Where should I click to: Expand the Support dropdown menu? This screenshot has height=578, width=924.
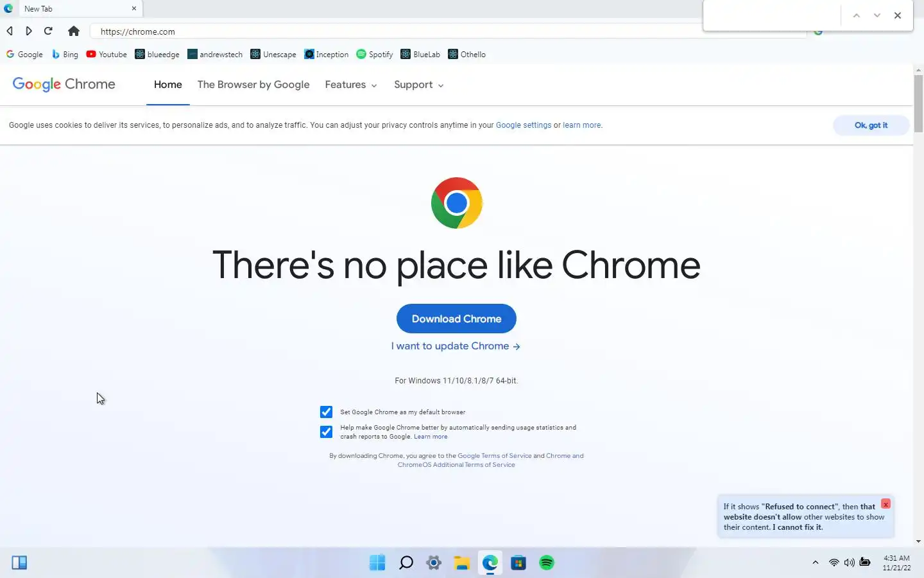(x=418, y=85)
